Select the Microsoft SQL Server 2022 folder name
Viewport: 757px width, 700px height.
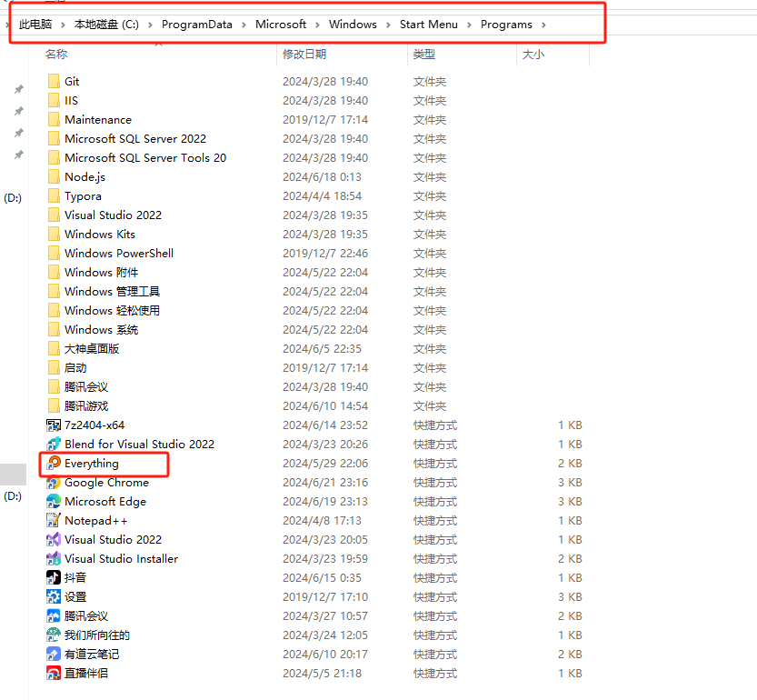point(135,139)
